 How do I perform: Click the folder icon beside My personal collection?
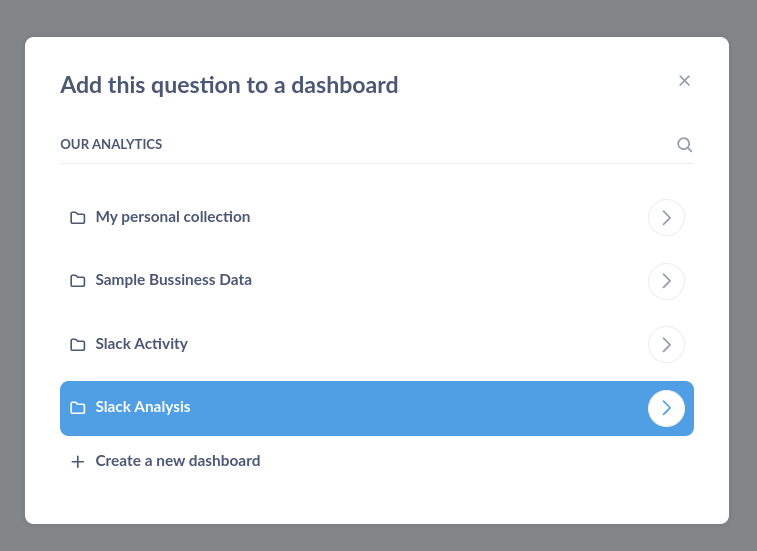pyautogui.click(x=78, y=218)
